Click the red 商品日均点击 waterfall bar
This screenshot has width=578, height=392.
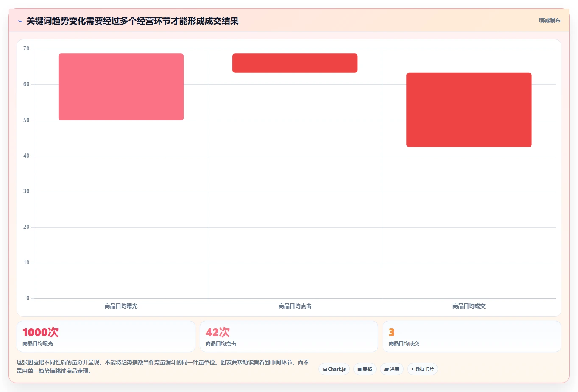[x=295, y=63]
